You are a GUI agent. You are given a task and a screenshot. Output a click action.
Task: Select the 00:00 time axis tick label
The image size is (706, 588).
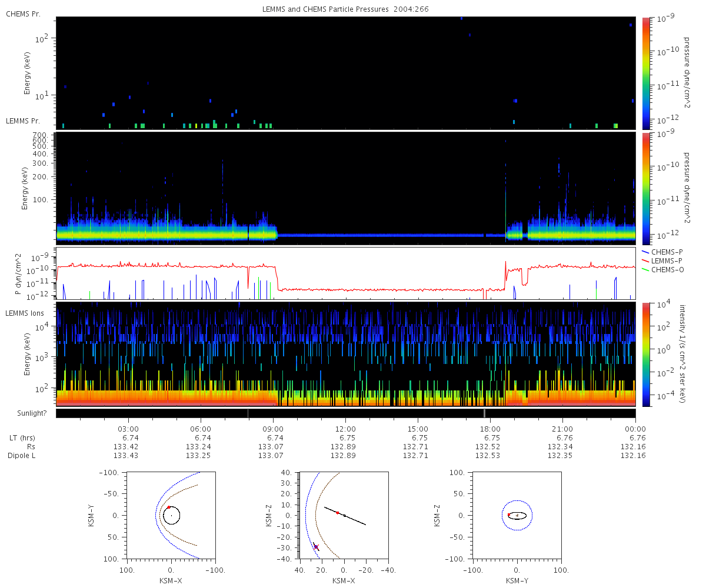635,429
